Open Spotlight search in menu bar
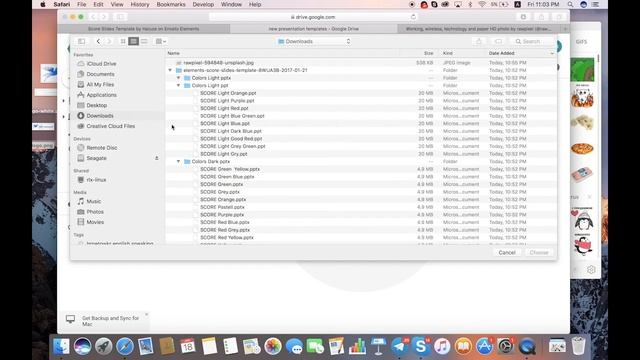Image resolution: width=640 pixels, height=360 pixels. click(570, 4)
